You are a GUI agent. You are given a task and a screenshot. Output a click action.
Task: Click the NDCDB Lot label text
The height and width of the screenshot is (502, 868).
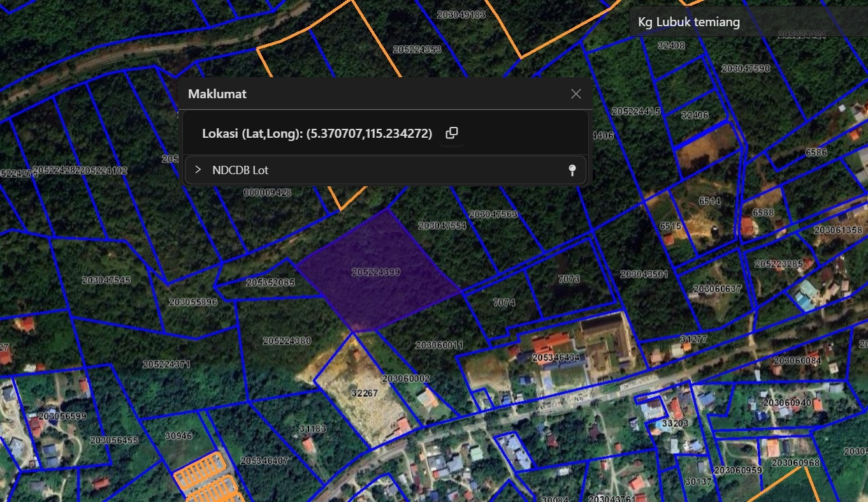pyautogui.click(x=240, y=170)
